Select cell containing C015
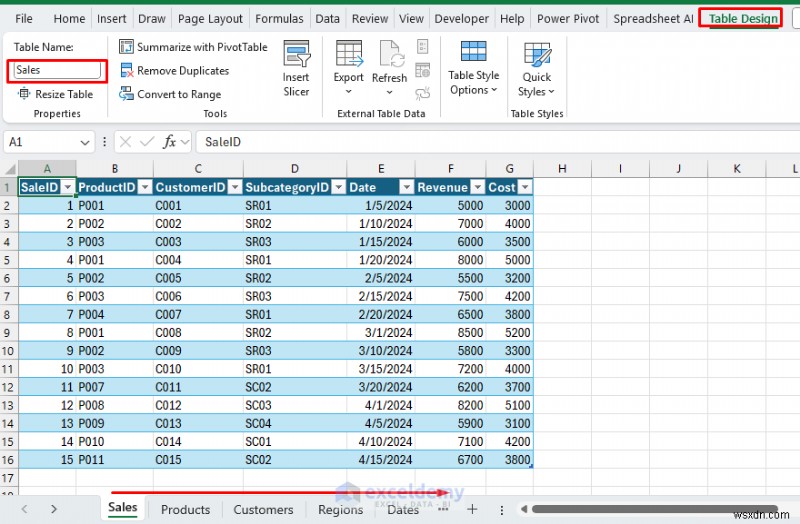Screen dimensions: 800x524 coord(198,460)
